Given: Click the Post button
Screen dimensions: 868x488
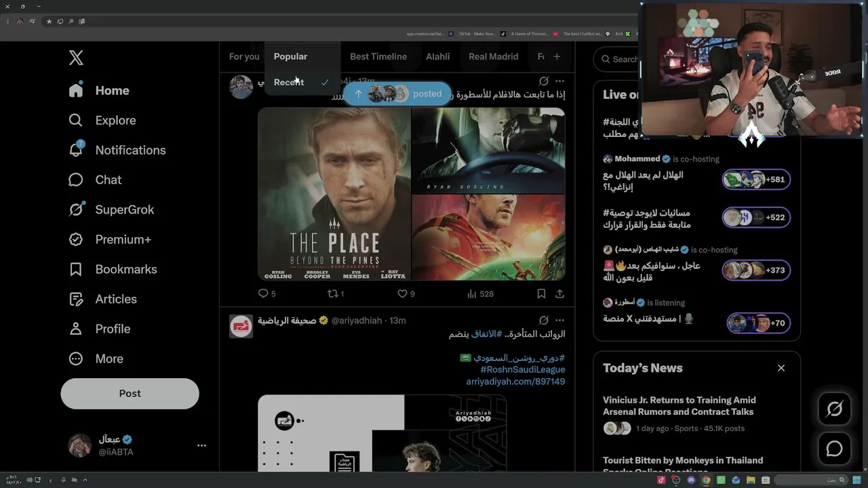Looking at the screenshot, I should (130, 393).
